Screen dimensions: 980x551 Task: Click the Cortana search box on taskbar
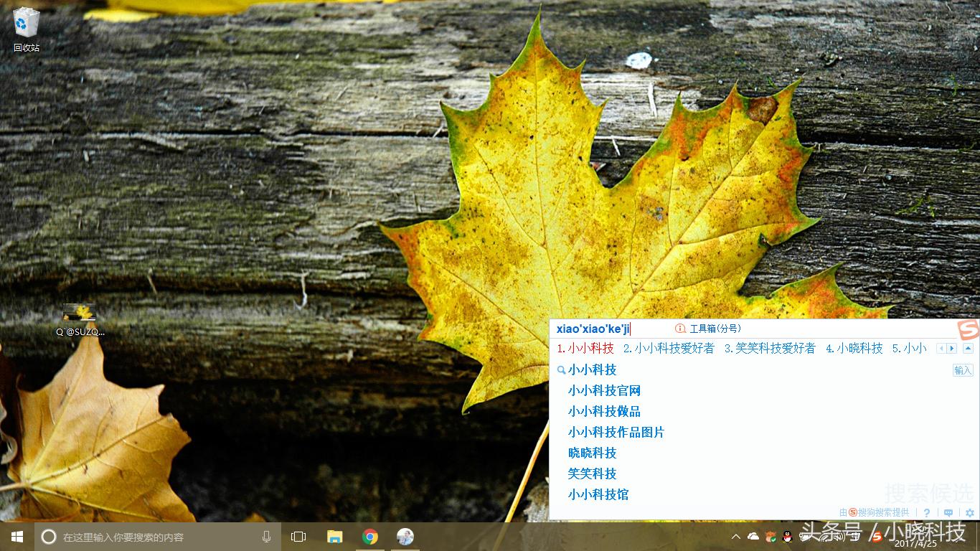coord(158,537)
